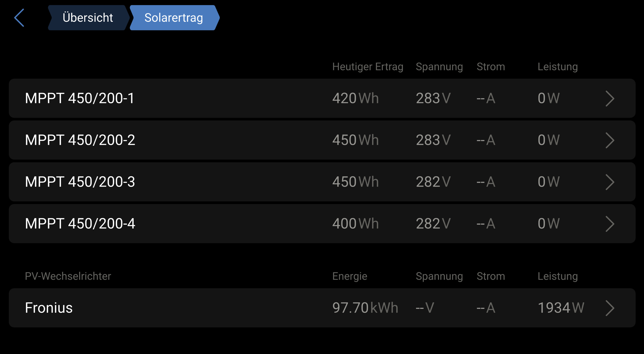Click the MPPT 450/200-3 device name
Image resolution: width=644 pixels, height=354 pixels.
[80, 181]
